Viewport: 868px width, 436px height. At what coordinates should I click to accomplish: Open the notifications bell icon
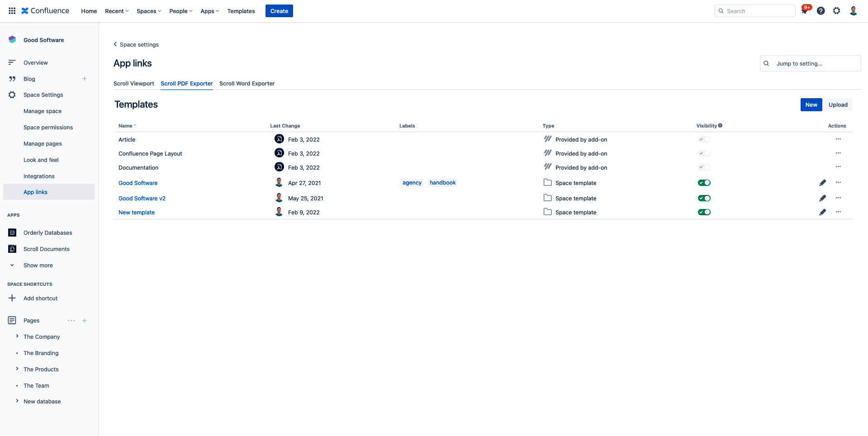pyautogui.click(x=805, y=11)
